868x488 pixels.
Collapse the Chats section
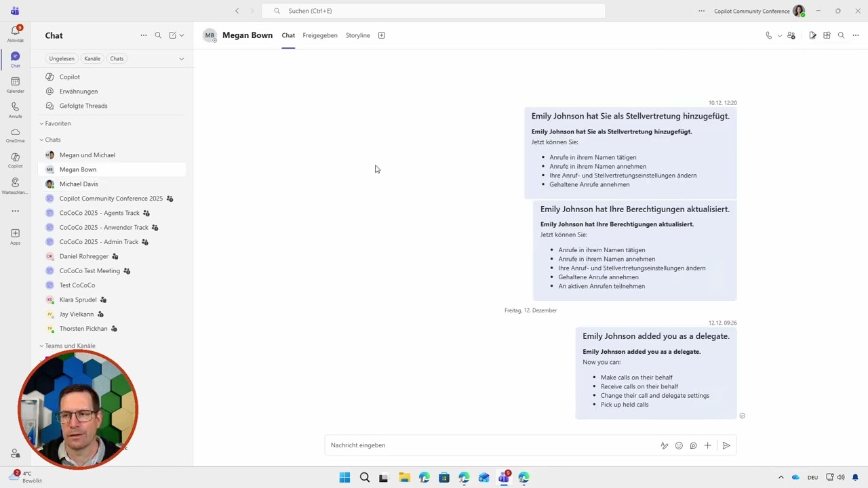tap(41, 140)
